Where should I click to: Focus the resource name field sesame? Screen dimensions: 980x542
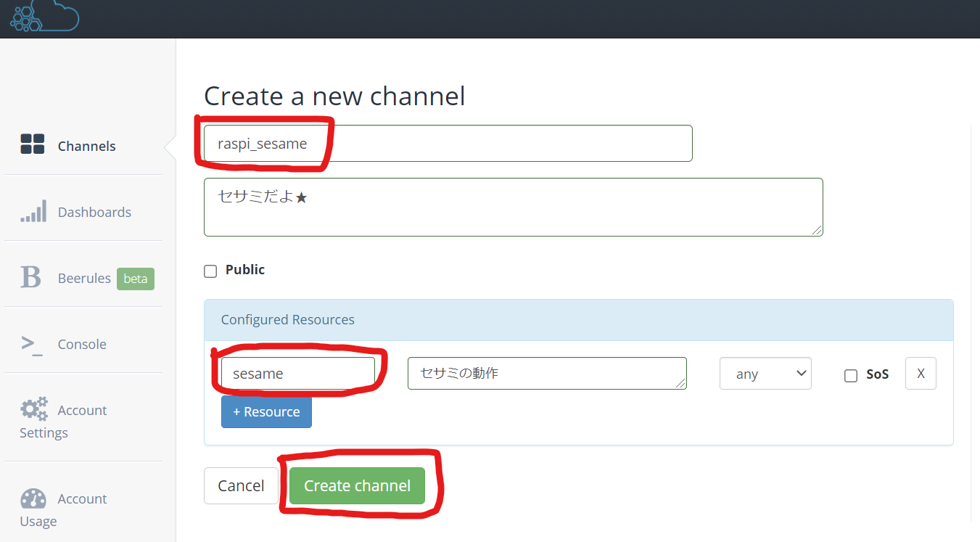[298, 373]
